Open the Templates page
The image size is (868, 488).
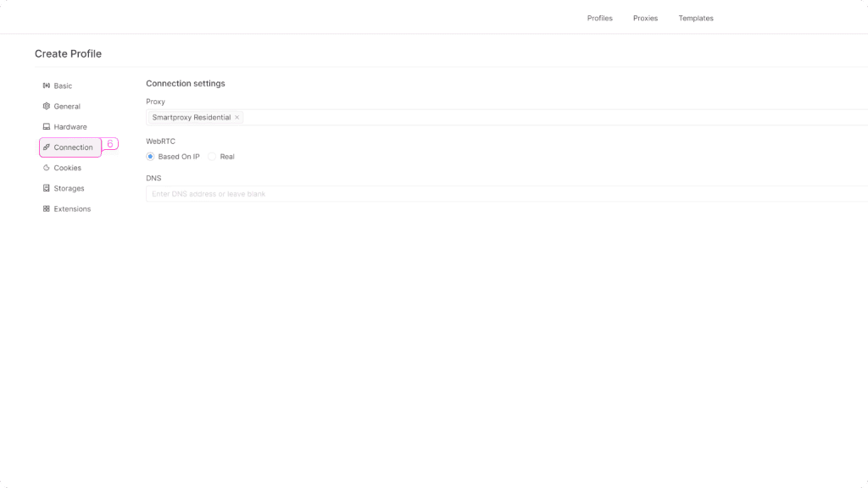(695, 18)
